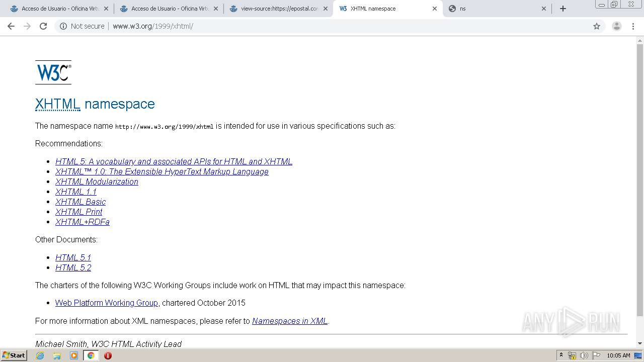This screenshot has height=362, width=644.
Task: Open the volume speaker tray icon
Action: coord(584,355)
